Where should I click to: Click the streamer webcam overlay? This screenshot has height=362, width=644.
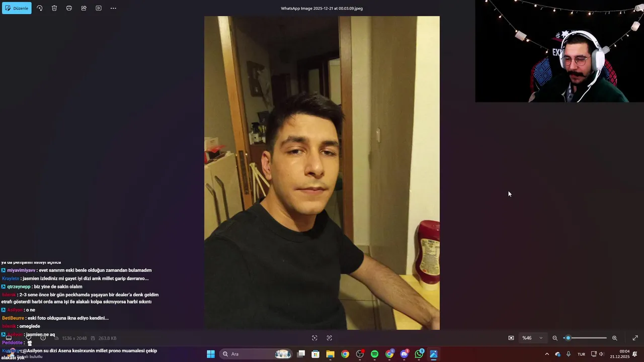pos(559,51)
